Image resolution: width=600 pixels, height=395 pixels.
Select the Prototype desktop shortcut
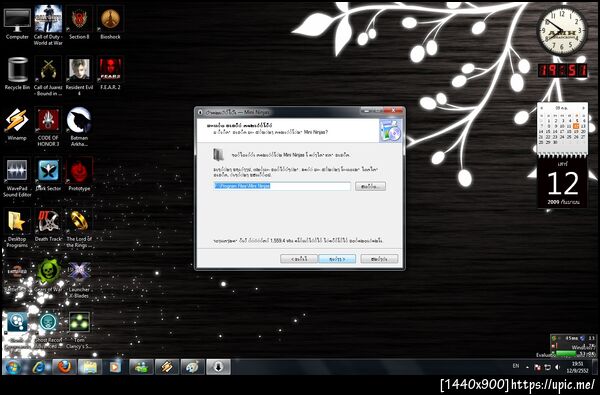click(79, 175)
